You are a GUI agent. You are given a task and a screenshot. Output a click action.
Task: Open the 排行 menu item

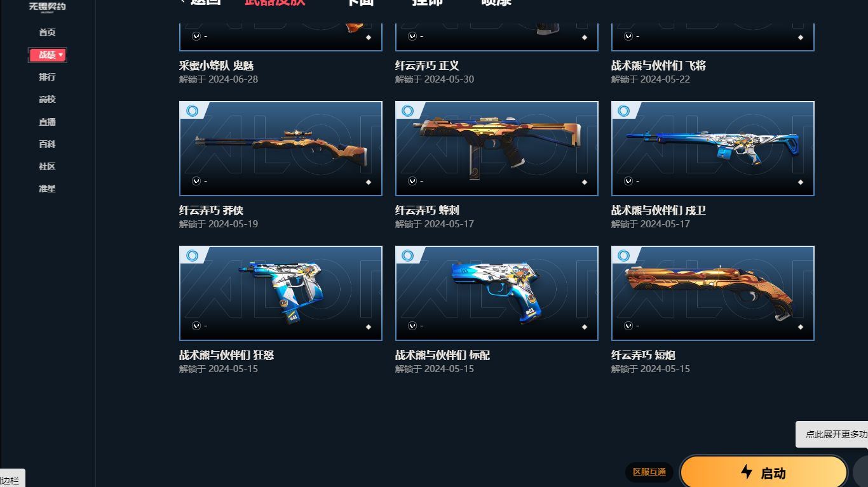pos(47,77)
